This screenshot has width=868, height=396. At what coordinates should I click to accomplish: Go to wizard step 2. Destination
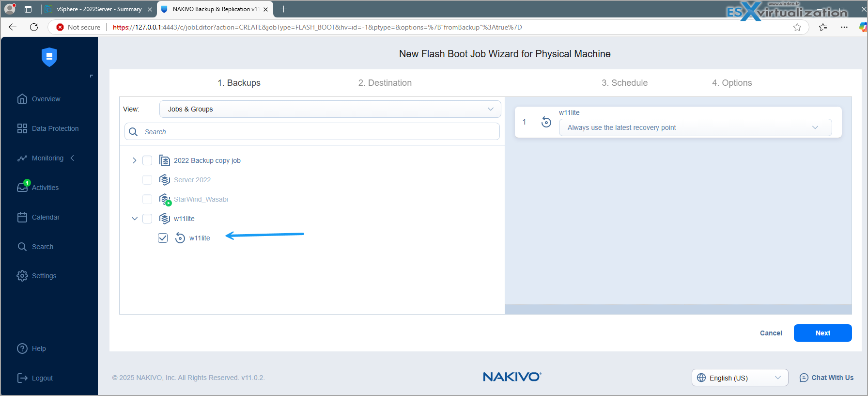pyautogui.click(x=385, y=83)
